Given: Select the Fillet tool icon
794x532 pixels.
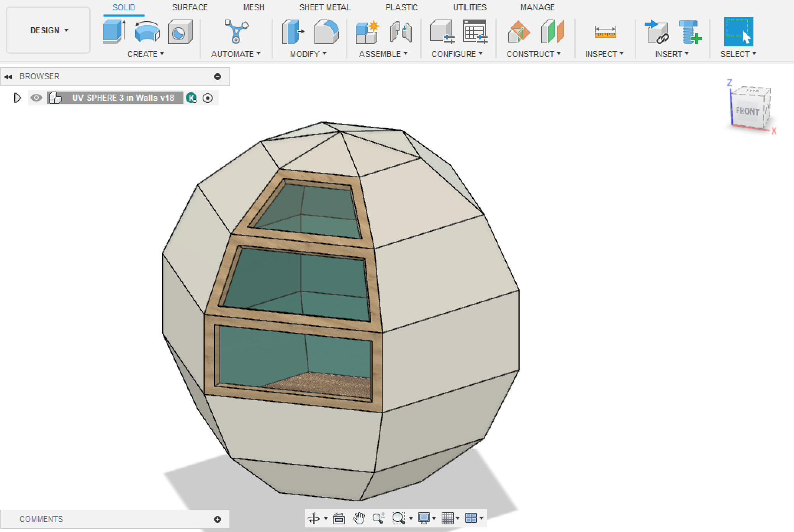Looking at the screenshot, I should pos(326,32).
